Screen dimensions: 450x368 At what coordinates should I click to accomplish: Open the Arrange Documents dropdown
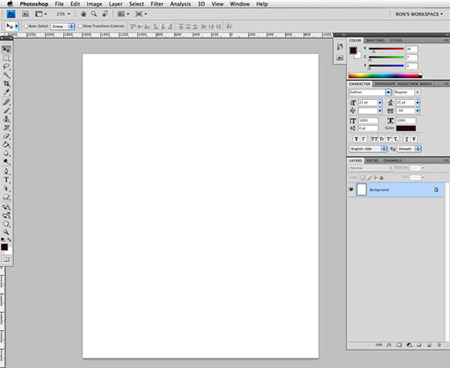123,14
